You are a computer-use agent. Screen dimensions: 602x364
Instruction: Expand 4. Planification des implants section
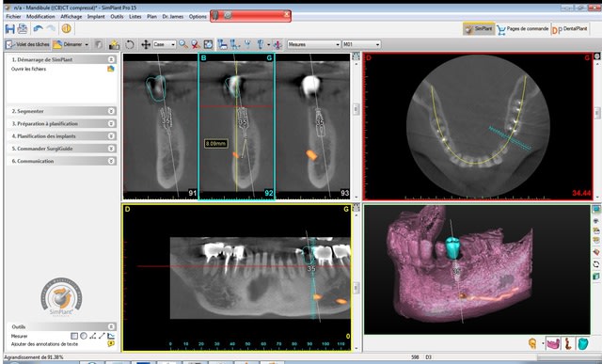tap(61, 136)
